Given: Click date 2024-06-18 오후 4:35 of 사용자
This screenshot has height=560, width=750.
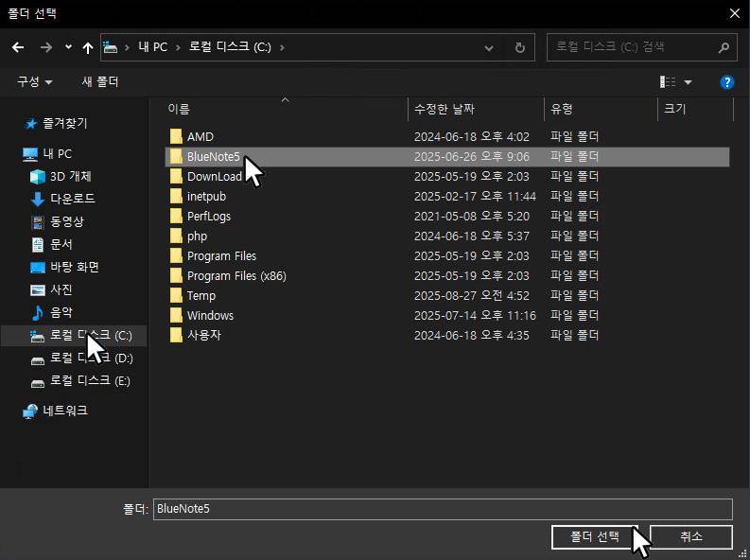Looking at the screenshot, I should click(472, 335).
